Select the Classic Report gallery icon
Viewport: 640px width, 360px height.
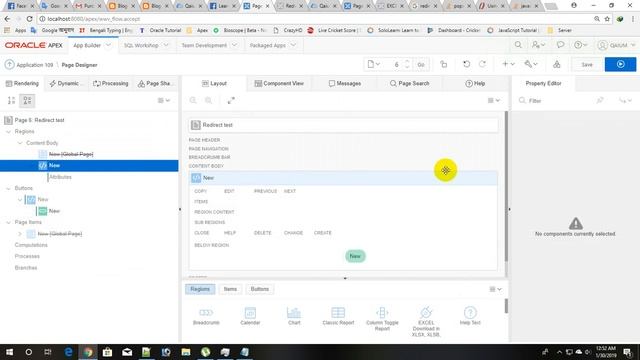pos(338,316)
